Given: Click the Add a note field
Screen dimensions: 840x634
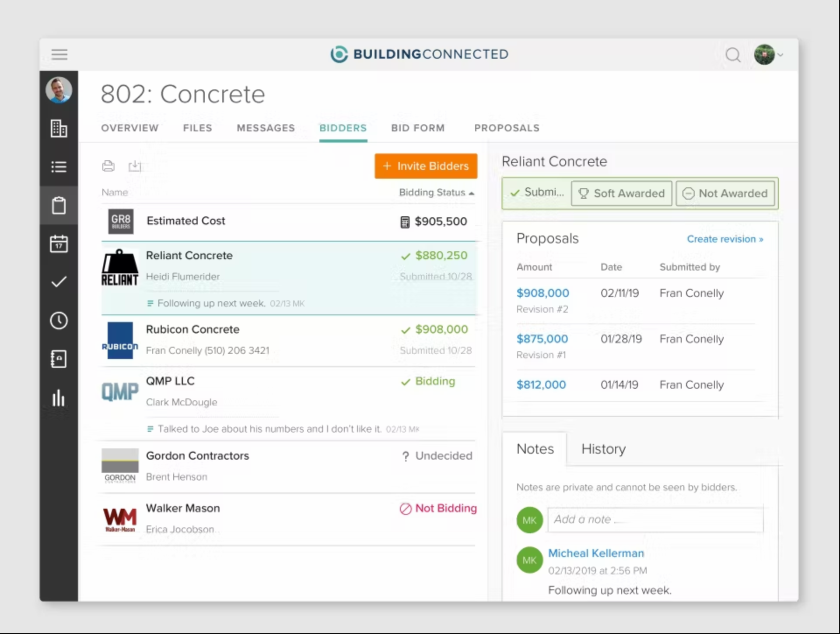Looking at the screenshot, I should point(655,520).
